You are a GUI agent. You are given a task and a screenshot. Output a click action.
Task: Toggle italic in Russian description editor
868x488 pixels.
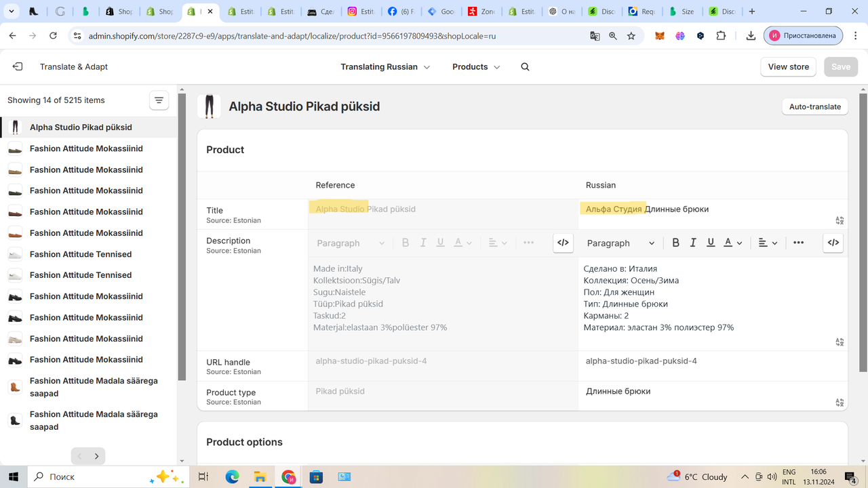pyautogui.click(x=693, y=243)
